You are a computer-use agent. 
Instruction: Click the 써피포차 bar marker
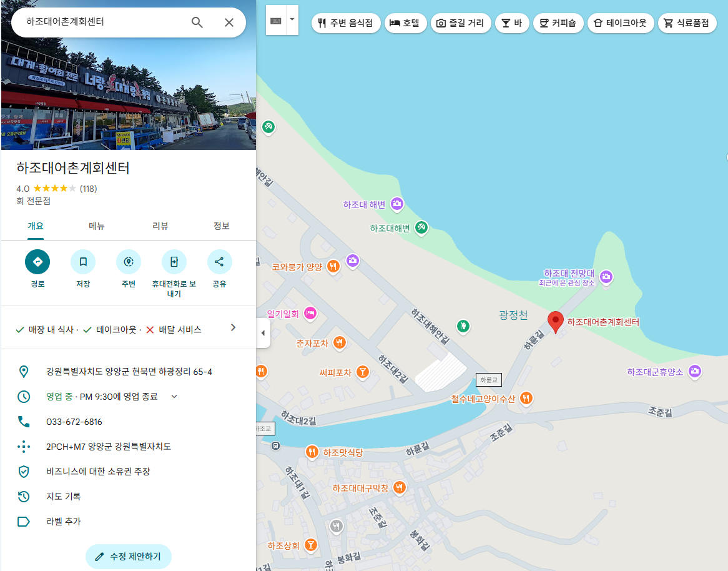[363, 372]
